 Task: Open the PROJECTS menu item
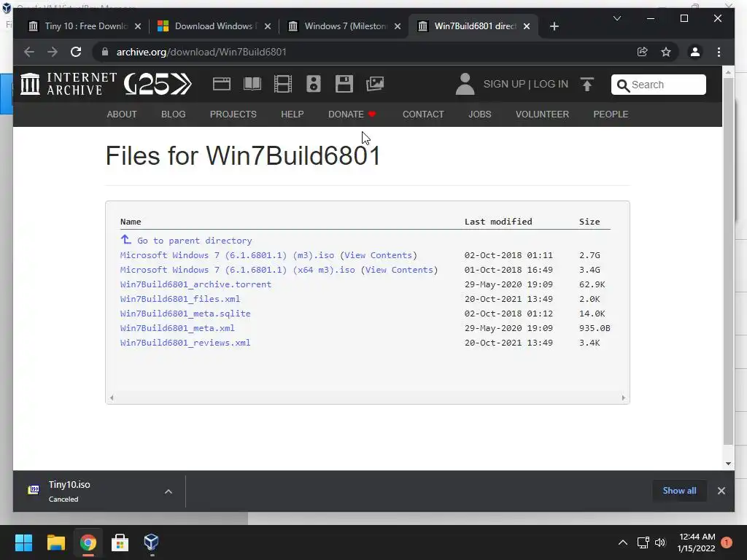click(233, 114)
